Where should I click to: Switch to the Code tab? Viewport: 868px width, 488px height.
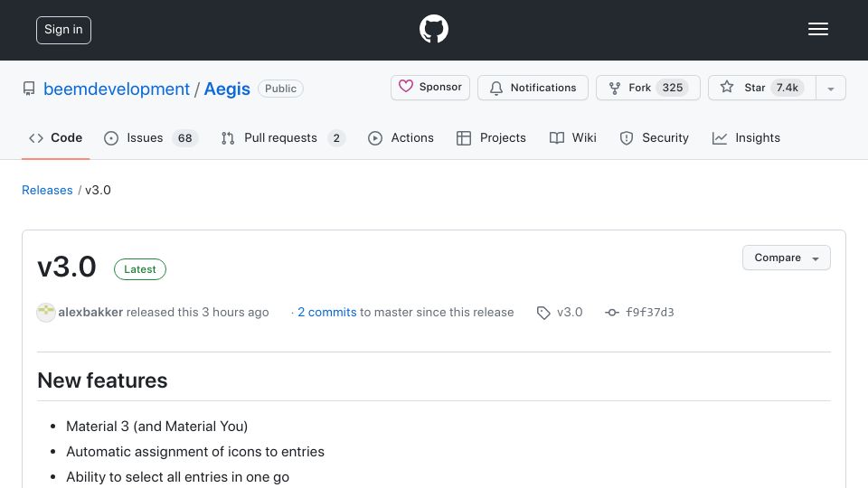[55, 137]
